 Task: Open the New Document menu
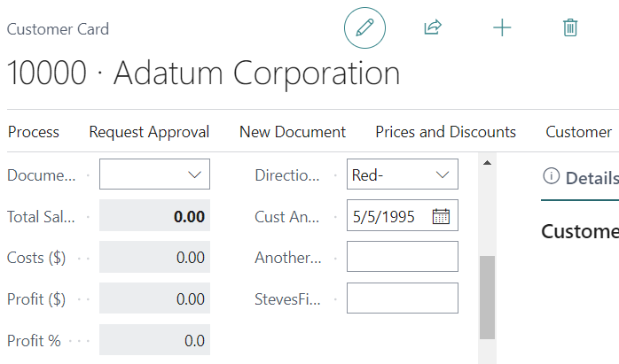[293, 132]
